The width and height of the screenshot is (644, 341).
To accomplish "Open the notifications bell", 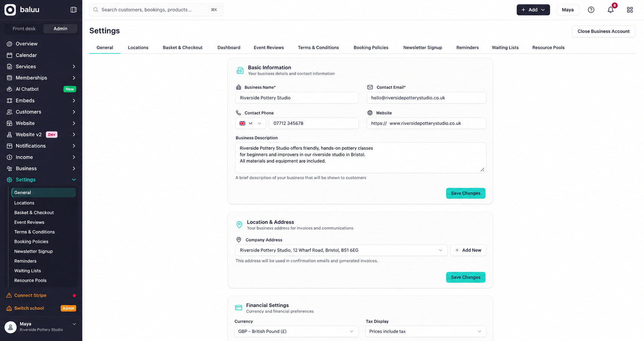I will point(610,10).
